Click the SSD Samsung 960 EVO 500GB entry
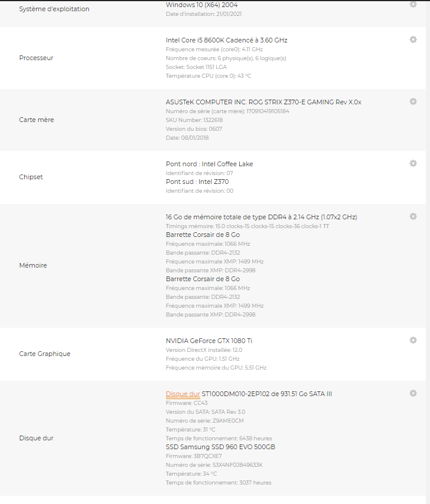Screen dimensions: 430x504 tap(220, 447)
